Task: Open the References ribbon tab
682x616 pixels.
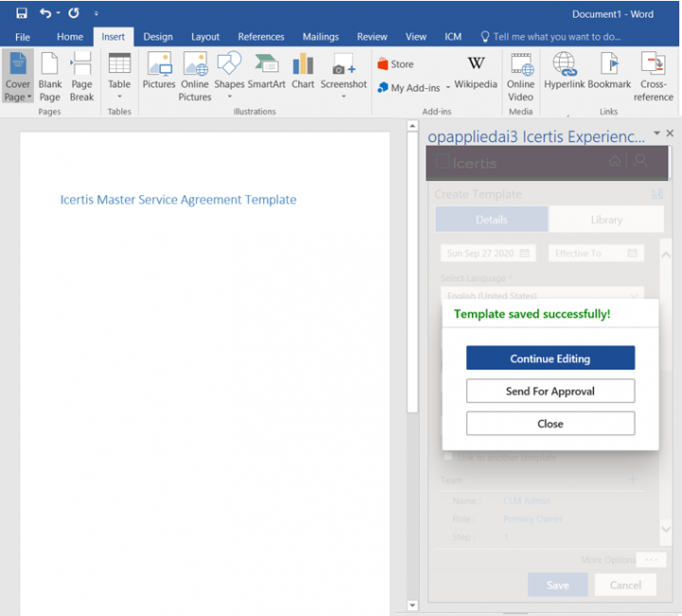Action: point(261,37)
